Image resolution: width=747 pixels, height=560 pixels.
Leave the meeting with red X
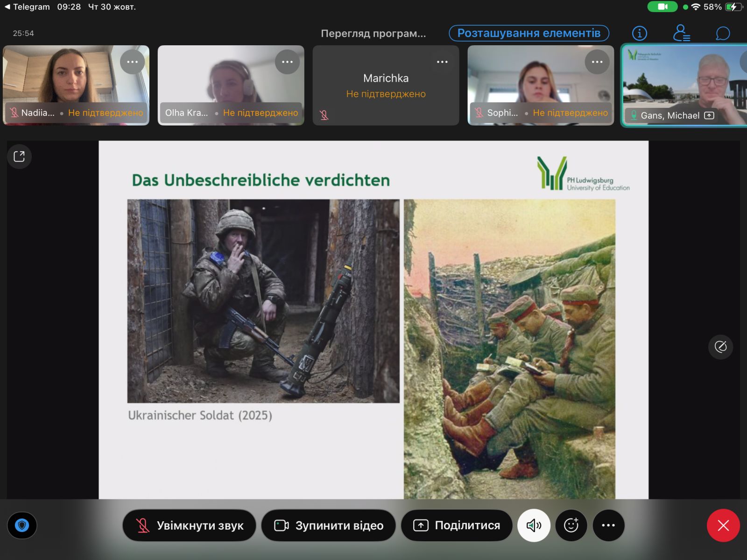(x=723, y=525)
